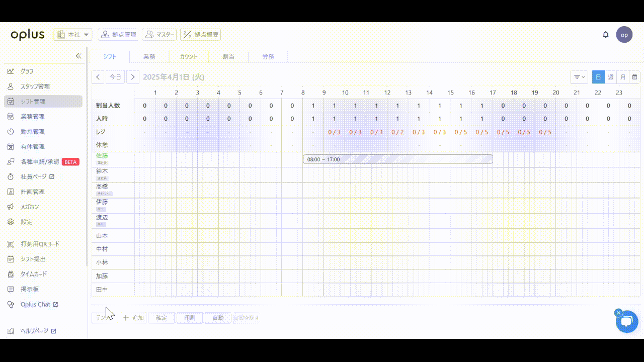
Task: Switch to the 業務 tab
Action: pyautogui.click(x=149, y=57)
